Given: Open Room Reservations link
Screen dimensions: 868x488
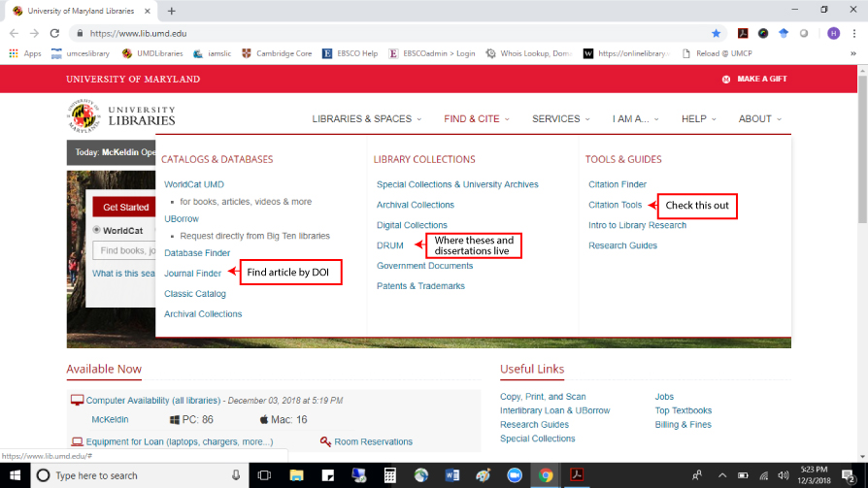Looking at the screenshot, I should pos(373,442).
